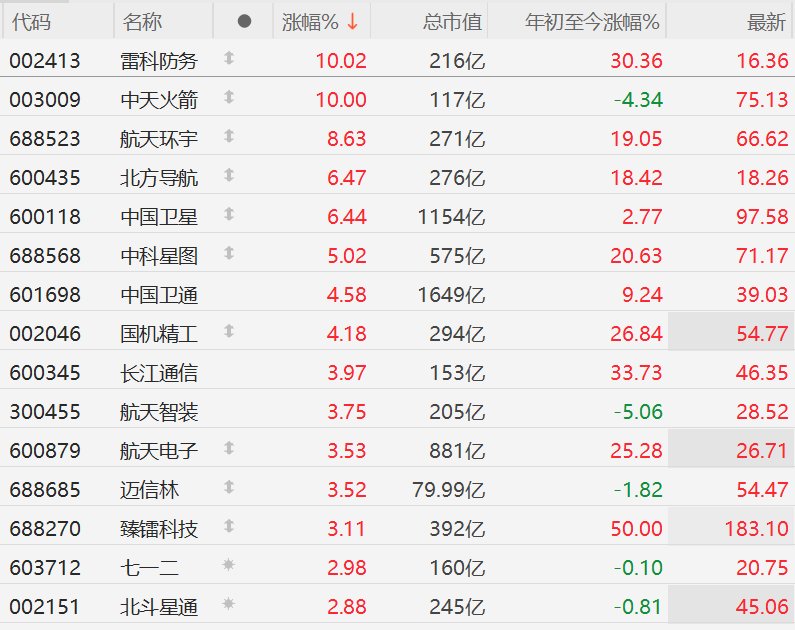Screen dimensions: 795x630
Task: Click the marker icon in the 中科星图 row
Action: (x=229, y=253)
